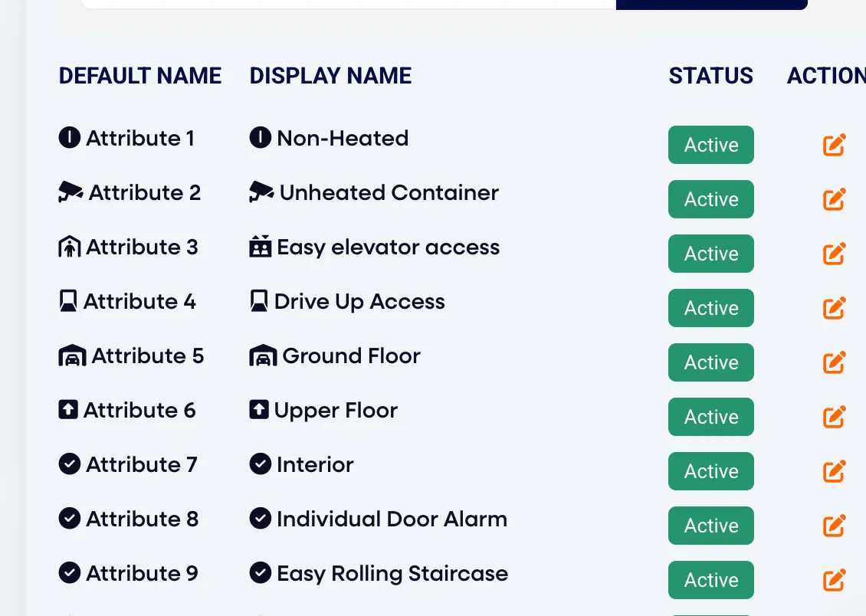Screen dimensions: 866x616
Task: Click the elevator icon beside Easy elevator access
Action: tap(260, 246)
